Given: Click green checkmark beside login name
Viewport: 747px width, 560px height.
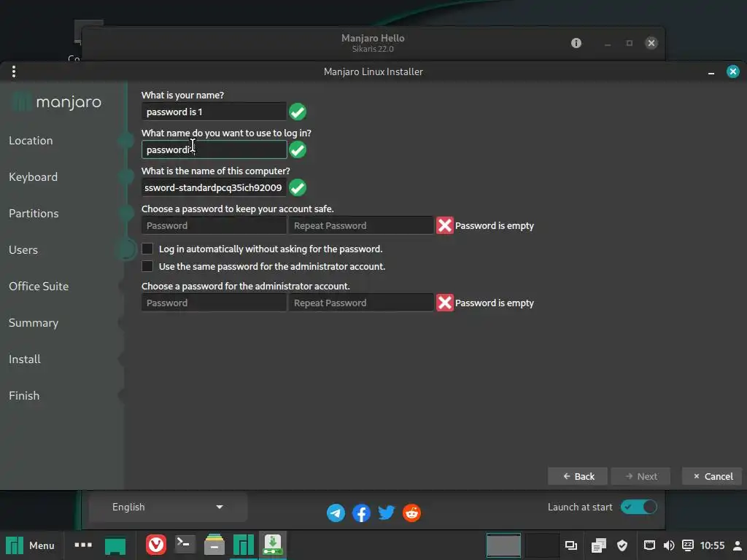Looking at the screenshot, I should coord(298,149).
